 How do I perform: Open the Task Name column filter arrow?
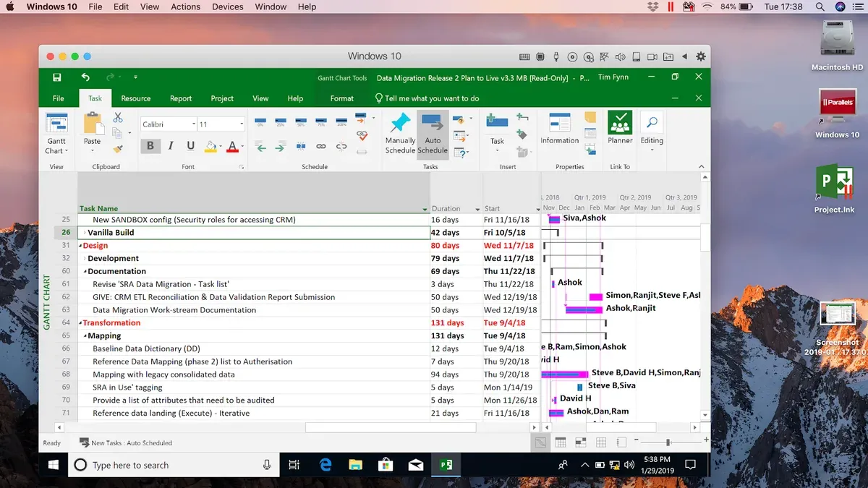pos(425,209)
